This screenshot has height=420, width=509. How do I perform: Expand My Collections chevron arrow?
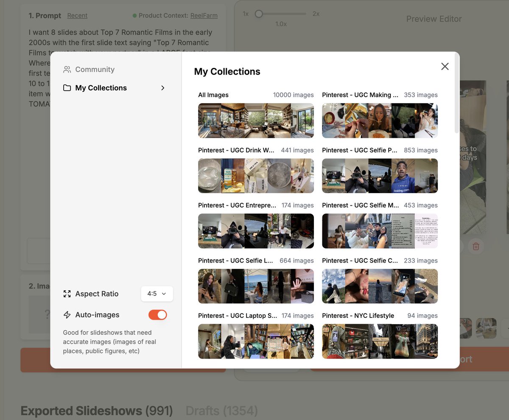163,88
